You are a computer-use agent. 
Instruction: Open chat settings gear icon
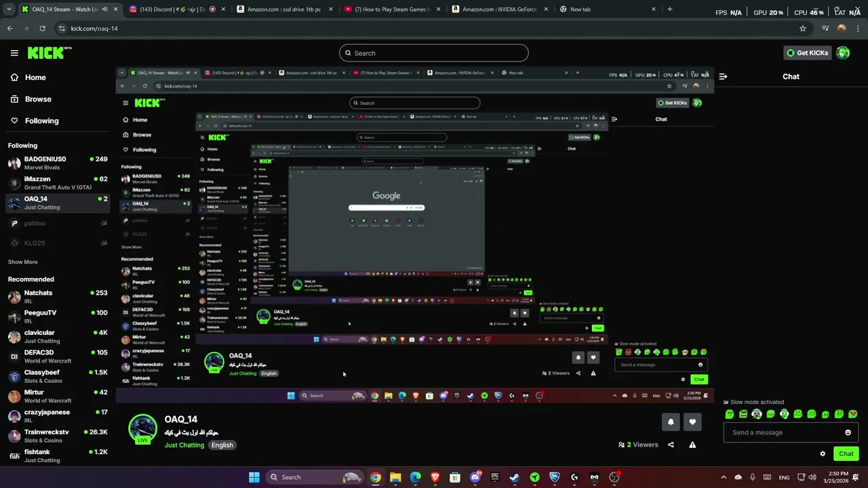823,454
